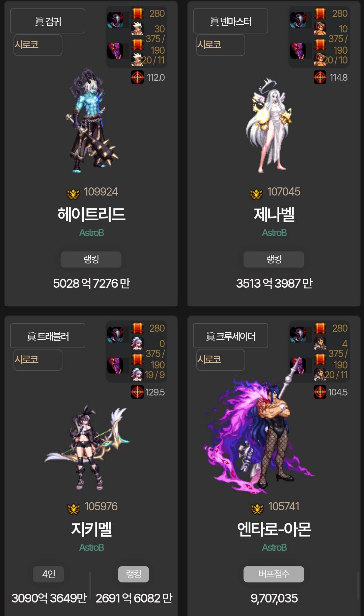Image resolution: width=364 pixels, height=616 pixels.
Task: Select the 랭킹 button under 헤이트리드
Action: pos(91,259)
